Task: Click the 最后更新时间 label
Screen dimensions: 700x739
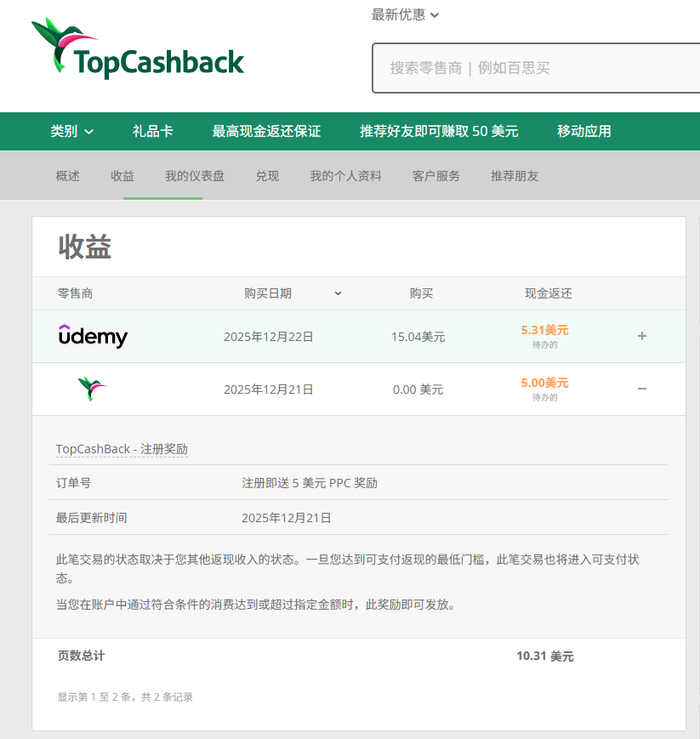Action: point(92,518)
